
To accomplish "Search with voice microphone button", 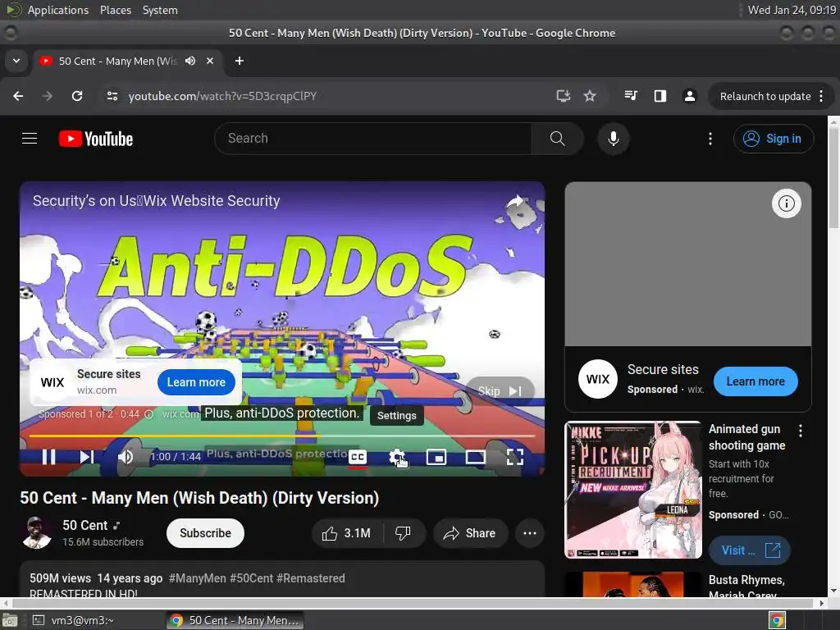I will coord(614,139).
